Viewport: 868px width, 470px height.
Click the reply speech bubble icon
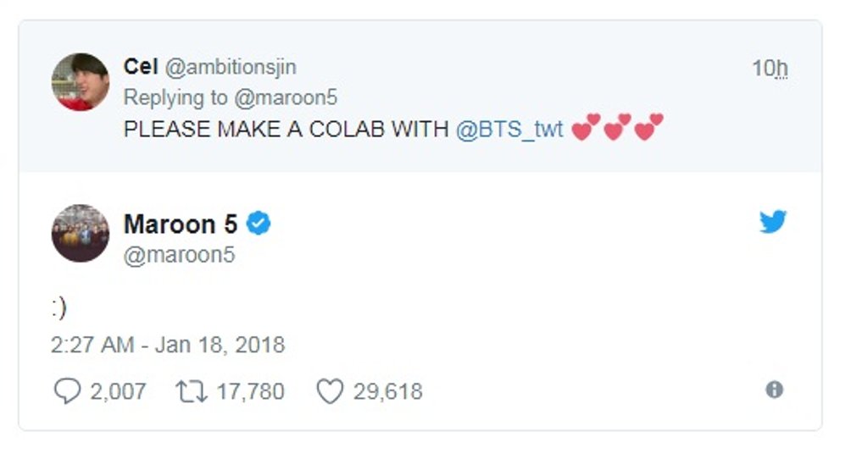click(x=65, y=391)
